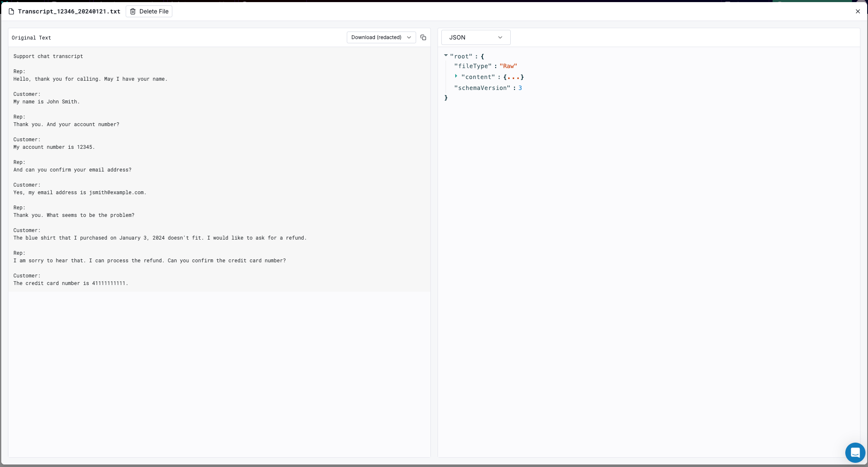Click the trash icon to delete file
The height and width of the screenshot is (467, 868).
click(133, 11)
